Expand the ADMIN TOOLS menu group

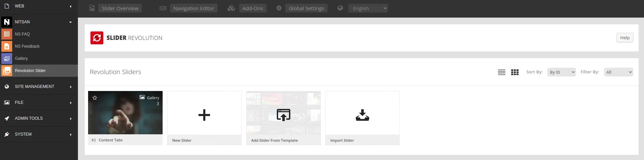coord(70,118)
